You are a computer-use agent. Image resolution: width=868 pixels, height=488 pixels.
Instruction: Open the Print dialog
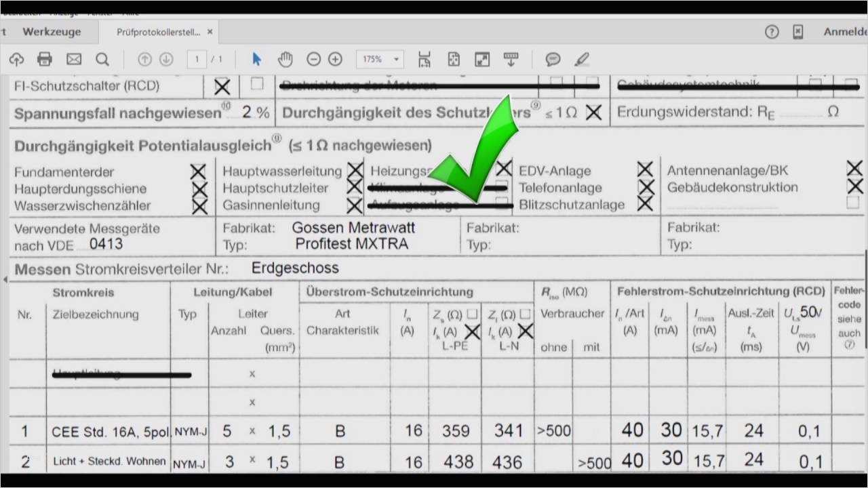pyautogui.click(x=45, y=60)
